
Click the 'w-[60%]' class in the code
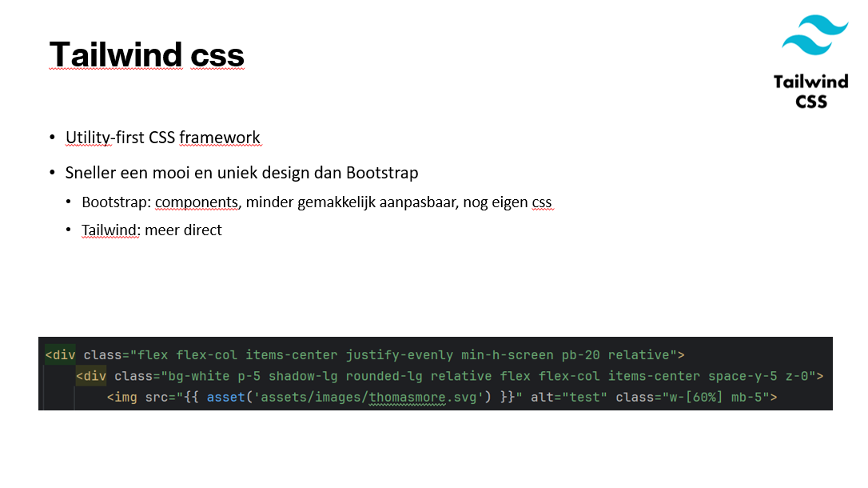[x=696, y=397]
